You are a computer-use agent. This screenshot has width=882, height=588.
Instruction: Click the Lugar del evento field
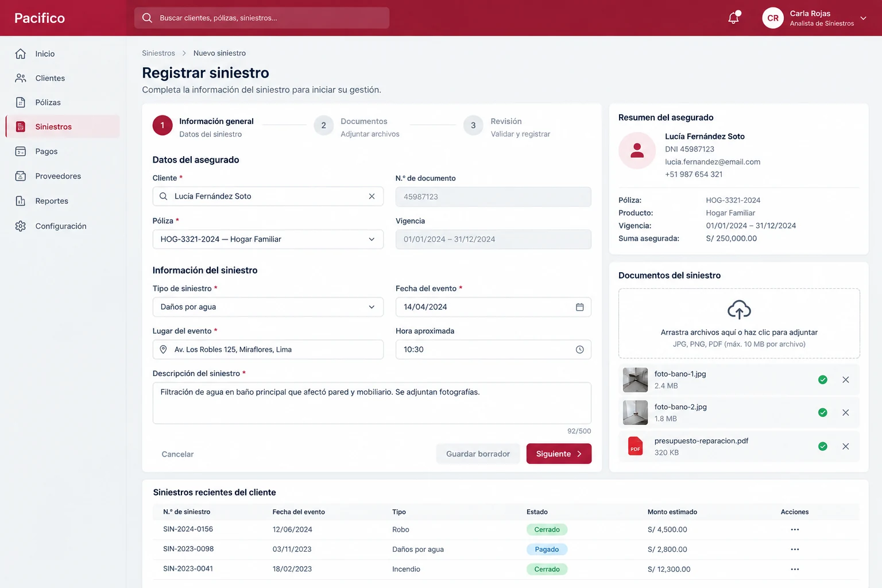click(x=268, y=350)
